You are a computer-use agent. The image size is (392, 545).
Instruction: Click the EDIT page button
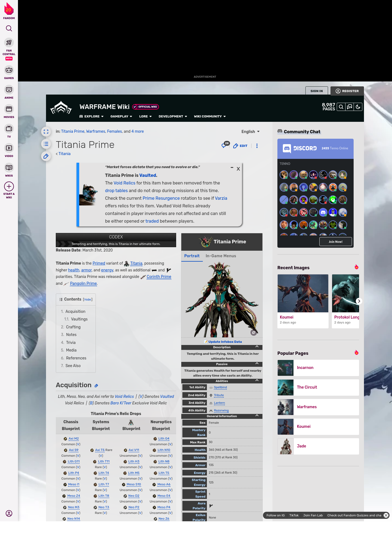coord(240,146)
